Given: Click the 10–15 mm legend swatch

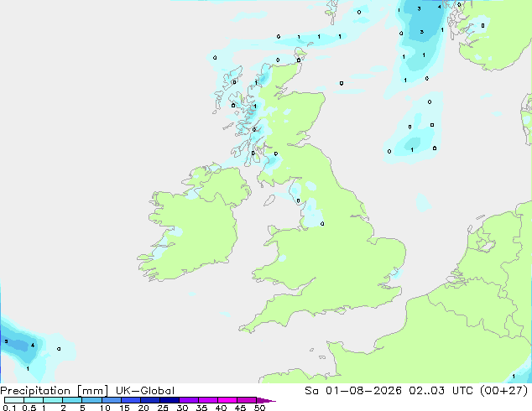Looking at the screenshot, I should pyautogui.click(x=111, y=400).
